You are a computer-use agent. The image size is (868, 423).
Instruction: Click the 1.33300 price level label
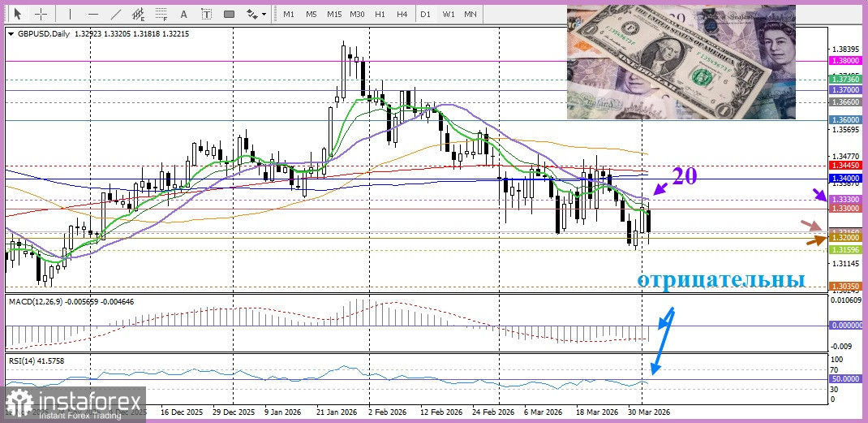[x=844, y=198]
